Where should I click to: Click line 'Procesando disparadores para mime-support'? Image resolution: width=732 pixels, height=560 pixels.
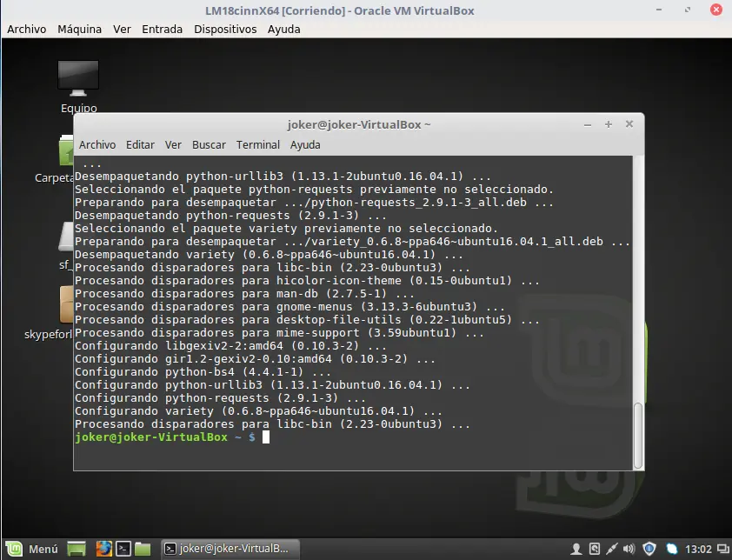279,333
